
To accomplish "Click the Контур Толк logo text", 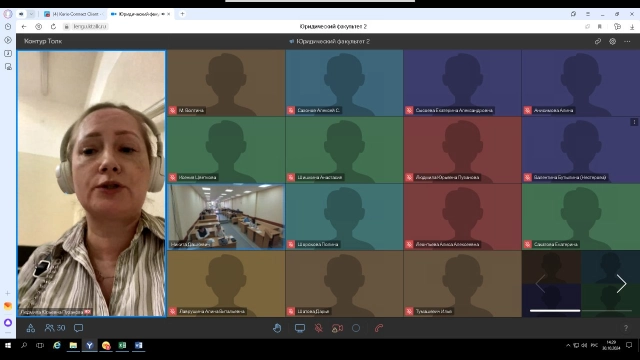I will point(43,41).
